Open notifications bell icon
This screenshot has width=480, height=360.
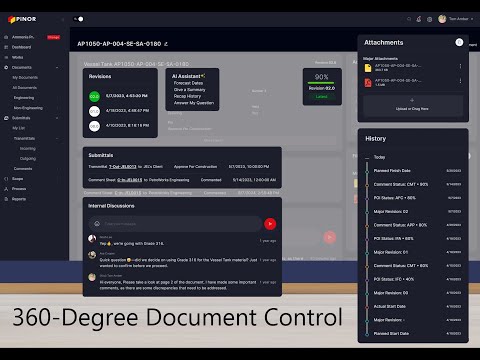419,19
